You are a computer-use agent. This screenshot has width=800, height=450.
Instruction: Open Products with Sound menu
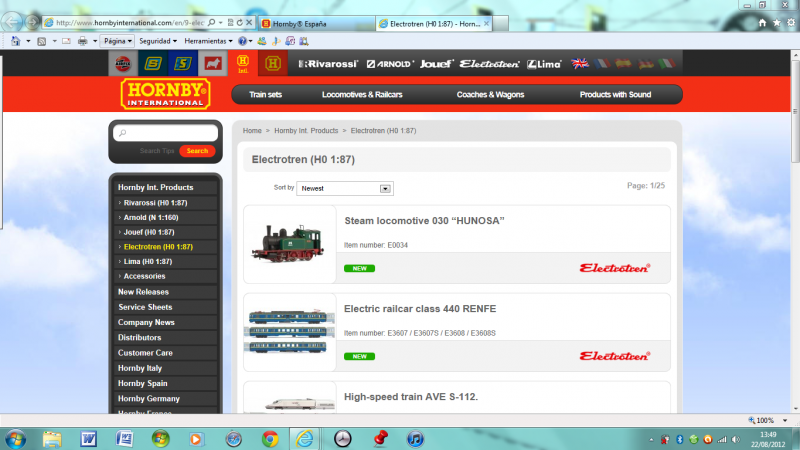pyautogui.click(x=615, y=94)
